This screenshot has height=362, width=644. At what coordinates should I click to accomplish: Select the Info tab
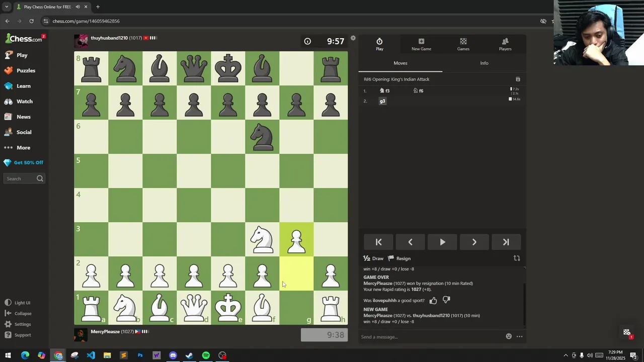(484, 63)
